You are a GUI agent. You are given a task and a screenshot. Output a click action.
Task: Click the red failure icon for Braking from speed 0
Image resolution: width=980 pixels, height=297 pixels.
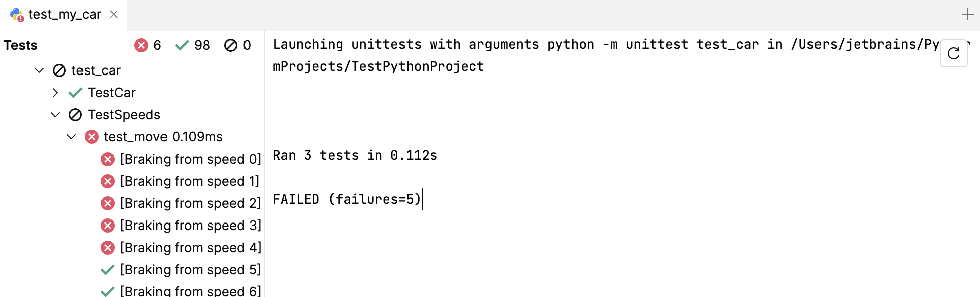click(107, 159)
